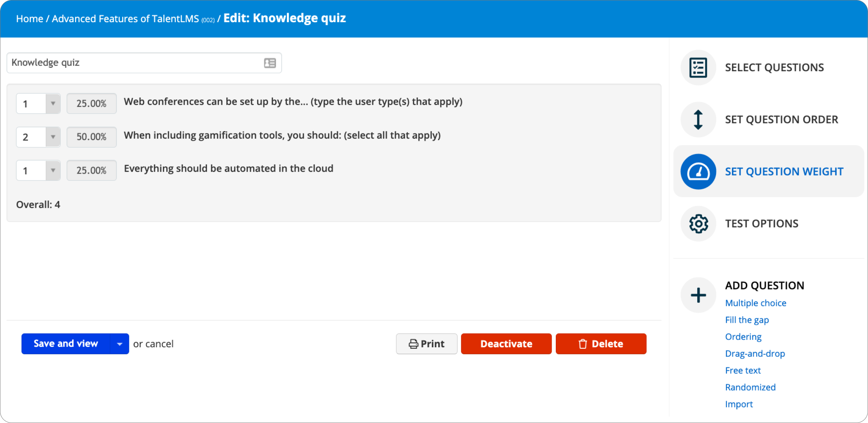Click the Save and view button
868x423 pixels.
coord(66,344)
